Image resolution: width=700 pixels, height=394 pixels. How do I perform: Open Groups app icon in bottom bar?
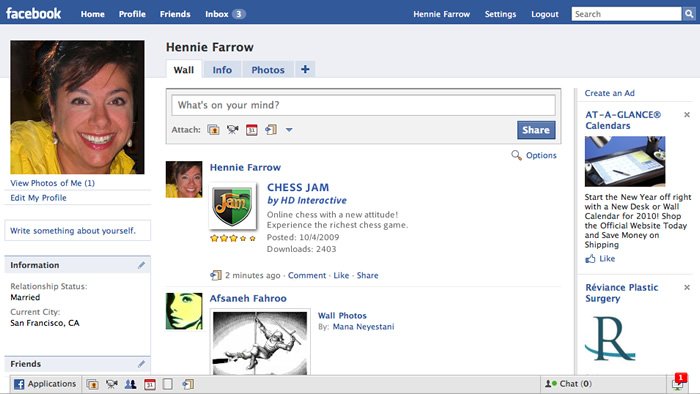(130, 384)
